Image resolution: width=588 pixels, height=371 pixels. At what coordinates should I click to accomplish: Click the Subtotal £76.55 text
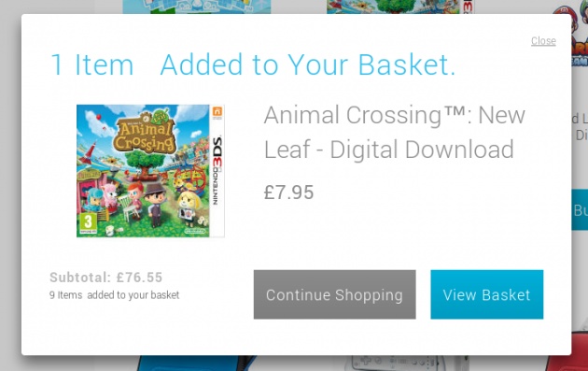pyautogui.click(x=105, y=278)
